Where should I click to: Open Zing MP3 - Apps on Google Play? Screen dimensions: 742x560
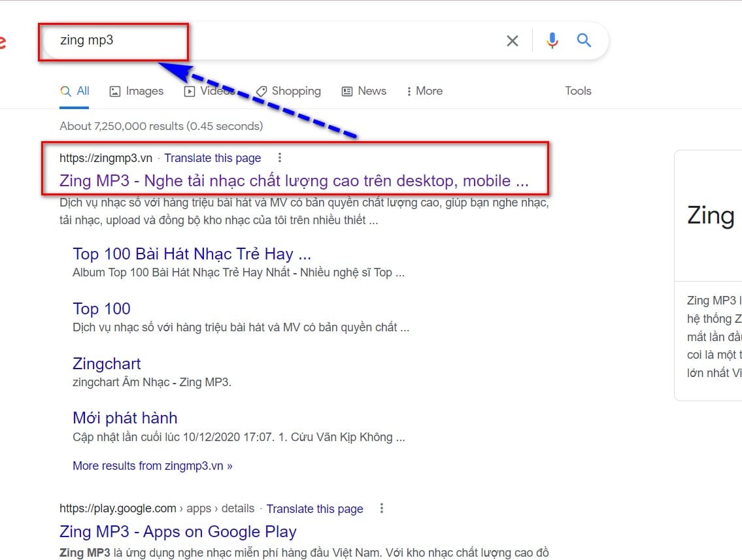(x=178, y=532)
